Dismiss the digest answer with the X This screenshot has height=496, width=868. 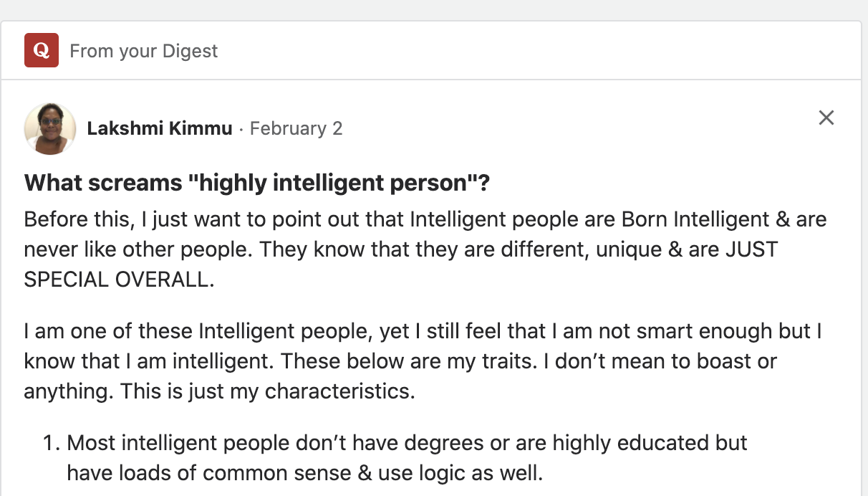826,118
